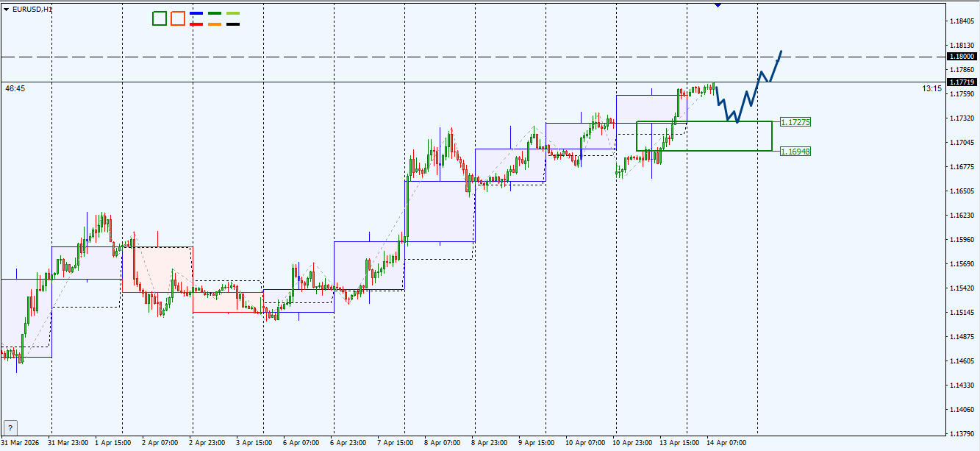Screen dimensions: 980x451
Task: Pick the dark green line color swatch
Action: [x=215, y=13]
